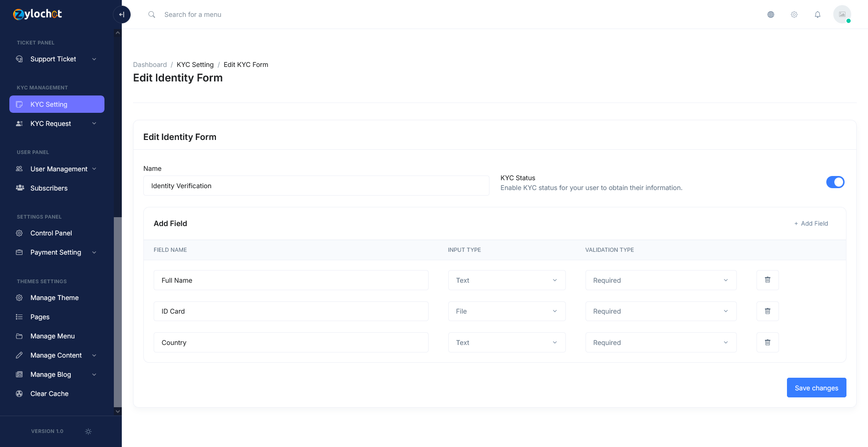Click the Manage Menu folder icon
Image resolution: width=868 pixels, height=447 pixels.
19,336
